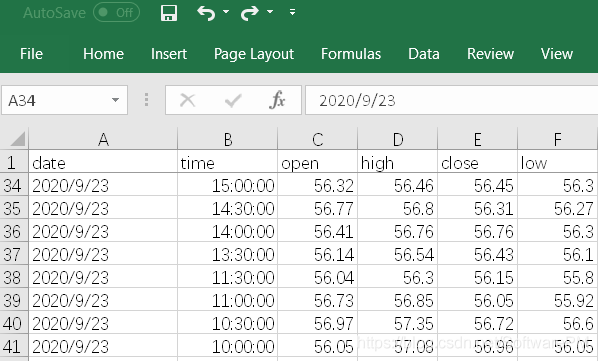The image size is (598, 361).
Task: Click the Enter checkmark formula bar icon
Action: tap(233, 101)
